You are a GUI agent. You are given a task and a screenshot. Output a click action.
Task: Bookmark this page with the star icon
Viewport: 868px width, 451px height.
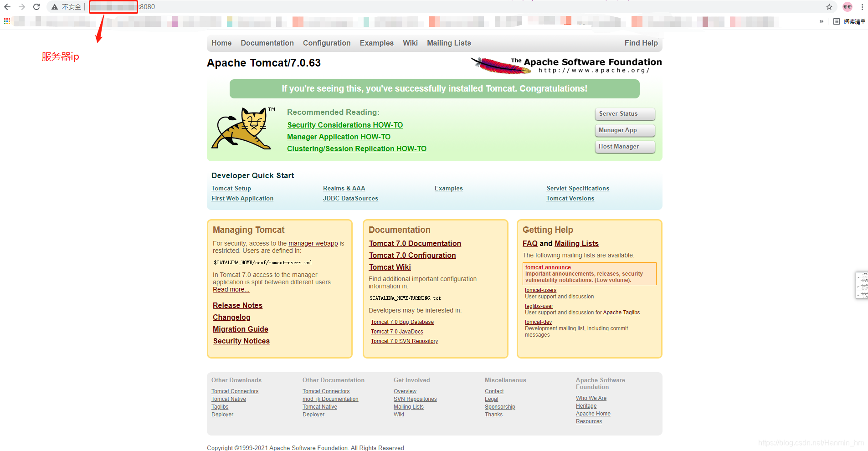(x=829, y=7)
